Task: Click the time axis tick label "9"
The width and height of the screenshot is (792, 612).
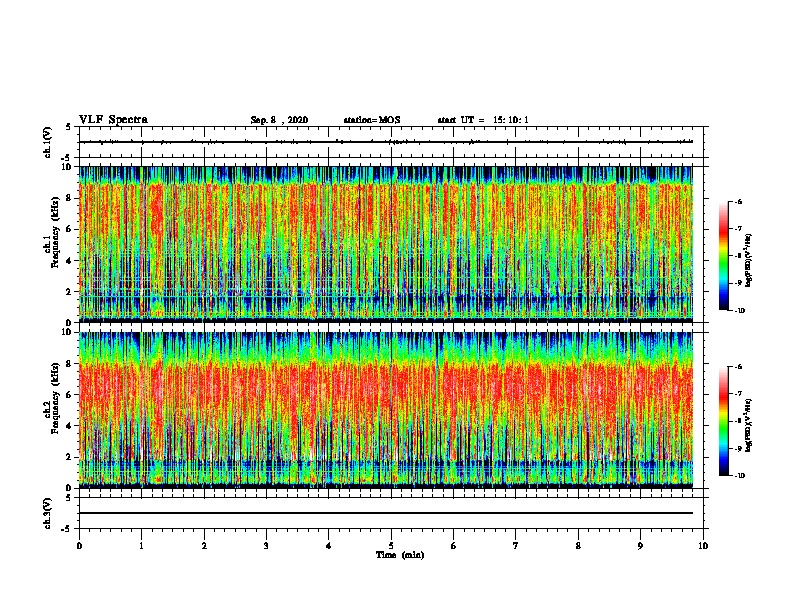Action: [640, 546]
